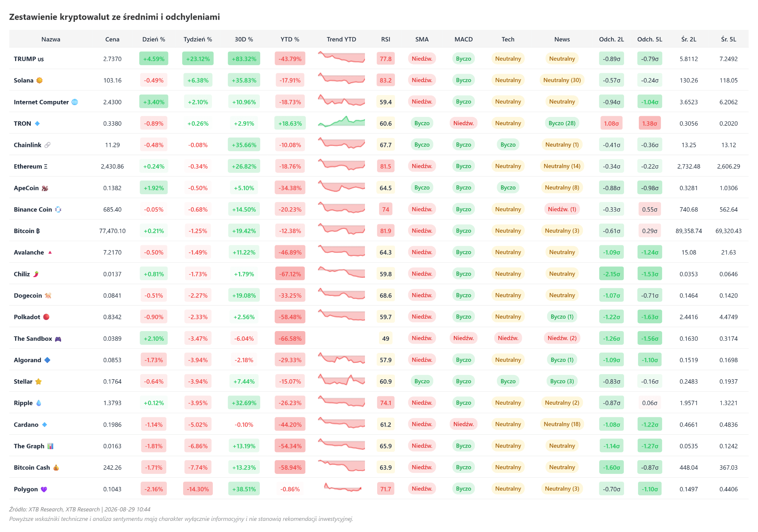Screen dimensions: 758x532
Task: Click the Polkadot red circle icon
Action: (x=46, y=317)
